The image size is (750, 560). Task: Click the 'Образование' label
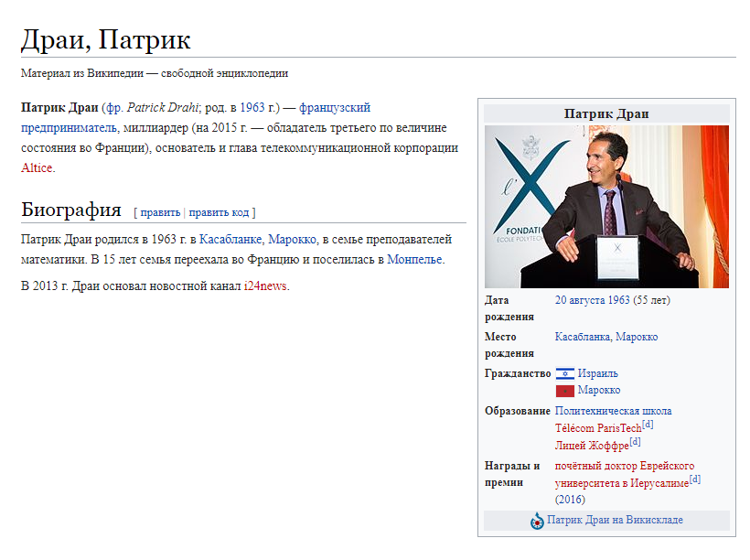pyautogui.click(x=518, y=411)
